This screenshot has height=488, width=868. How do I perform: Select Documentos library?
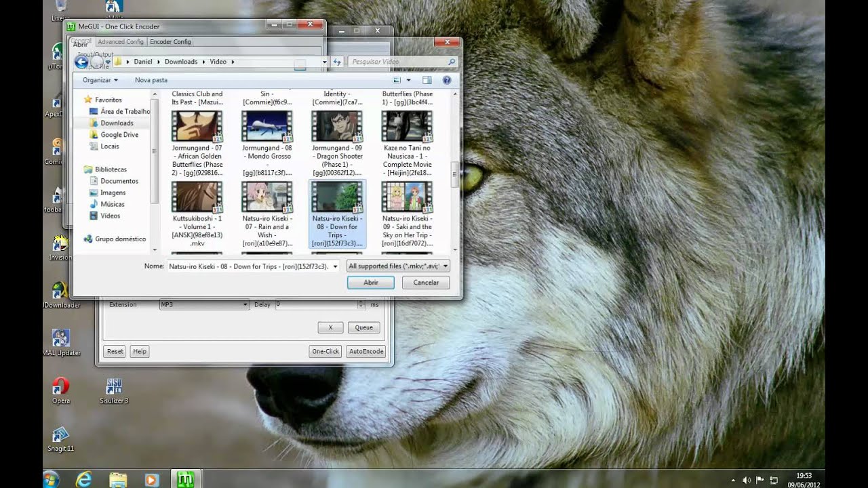coord(115,181)
